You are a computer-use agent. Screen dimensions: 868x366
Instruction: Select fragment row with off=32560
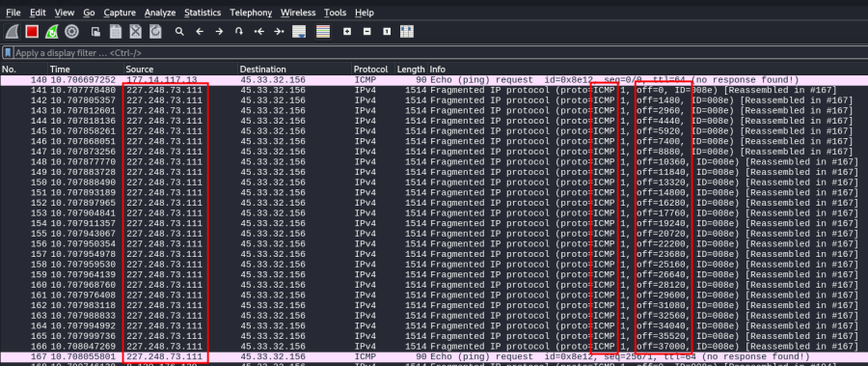434,316
